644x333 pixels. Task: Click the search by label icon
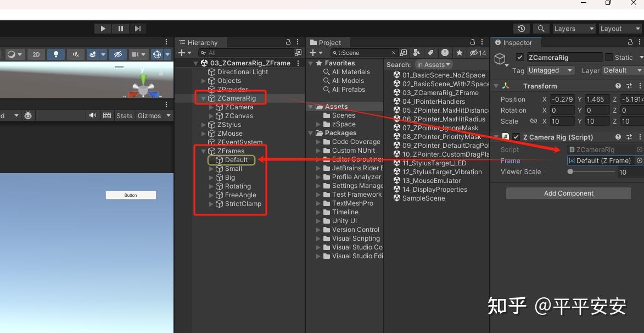[x=430, y=53]
